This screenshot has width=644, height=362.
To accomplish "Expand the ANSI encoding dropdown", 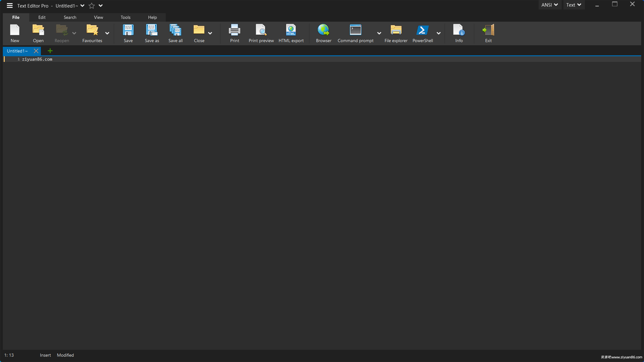I will click(x=549, y=5).
